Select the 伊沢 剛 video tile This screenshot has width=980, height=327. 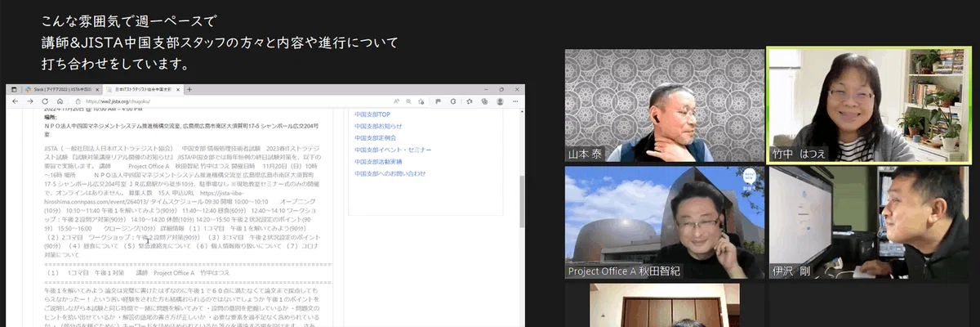[870, 222]
